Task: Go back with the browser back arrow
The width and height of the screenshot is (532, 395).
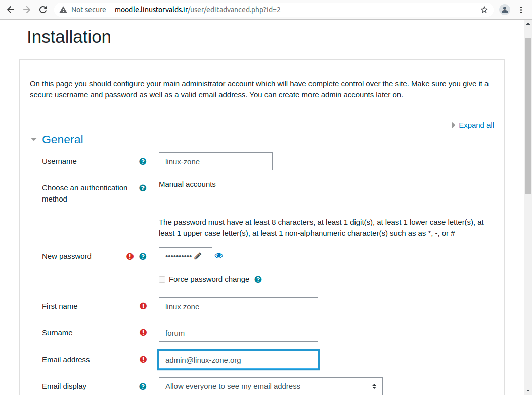Action: [x=11, y=10]
